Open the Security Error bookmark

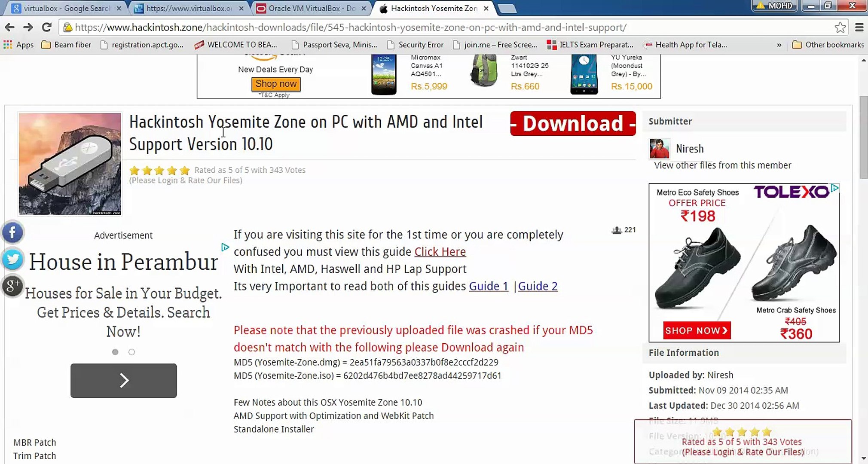[415, 45]
